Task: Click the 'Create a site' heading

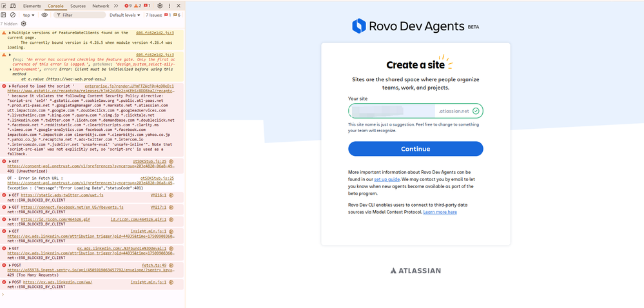Action: pyautogui.click(x=415, y=65)
